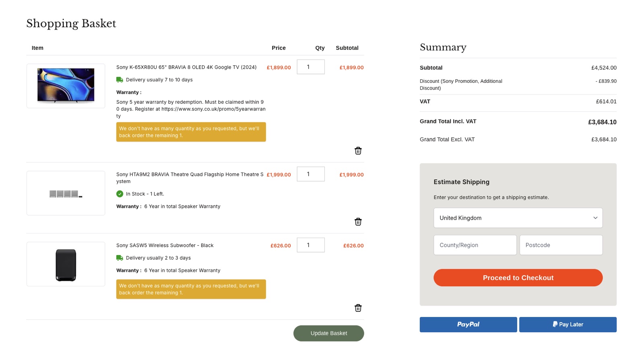The image size is (644, 362).
Task: Delete the Sony BRAVIA 8 OLED TV item
Action: click(x=358, y=151)
